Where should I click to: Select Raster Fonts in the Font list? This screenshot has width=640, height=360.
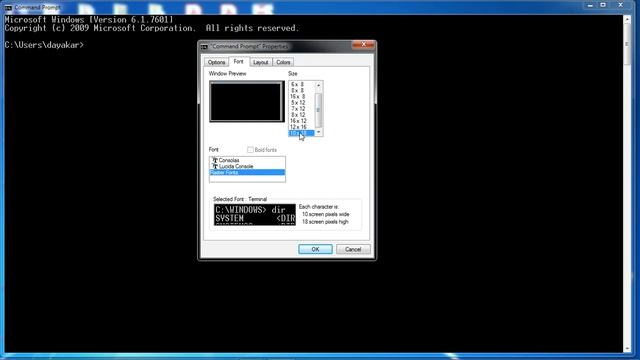click(247, 173)
